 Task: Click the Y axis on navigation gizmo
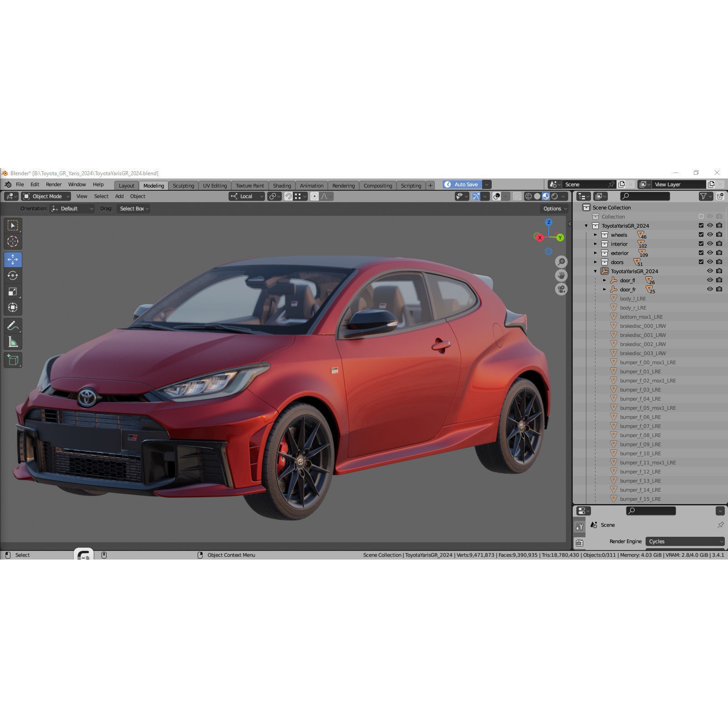[x=560, y=238]
